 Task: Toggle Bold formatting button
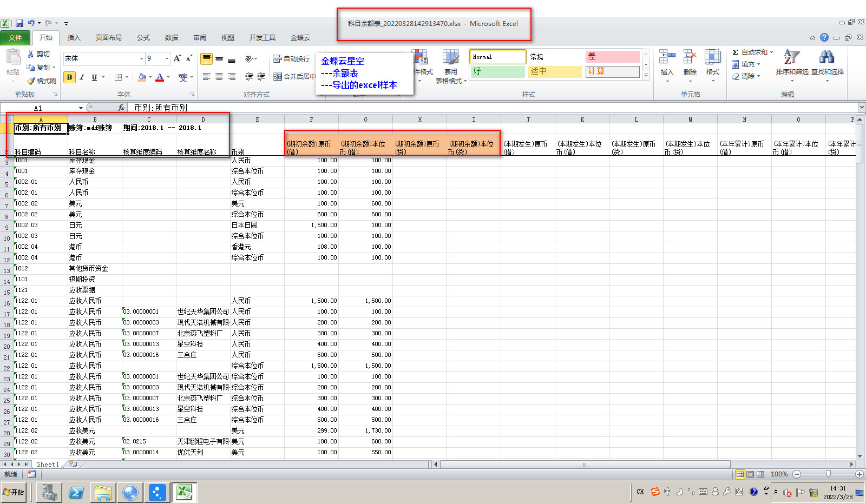pyautogui.click(x=69, y=77)
